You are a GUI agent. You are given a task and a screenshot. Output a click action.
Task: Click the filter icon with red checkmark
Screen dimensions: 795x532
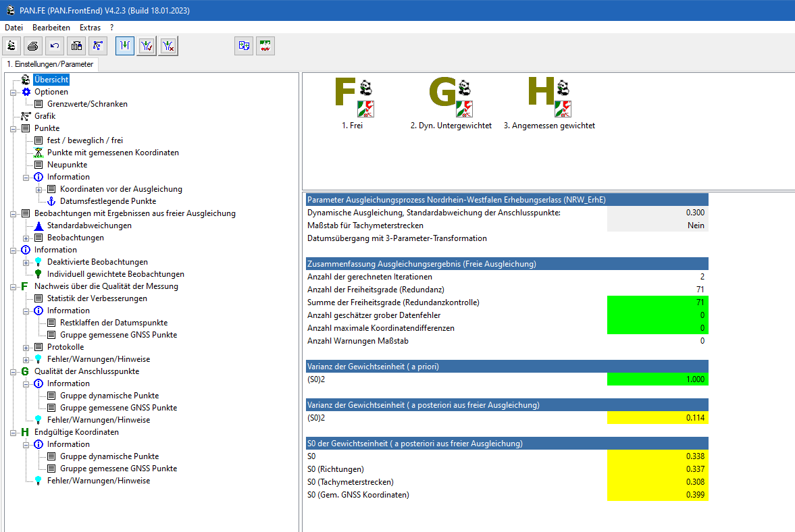point(147,46)
